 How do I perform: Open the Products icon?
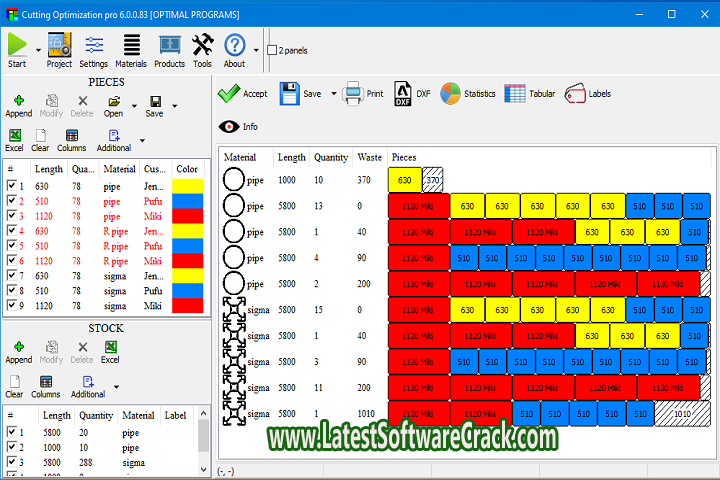[169, 50]
